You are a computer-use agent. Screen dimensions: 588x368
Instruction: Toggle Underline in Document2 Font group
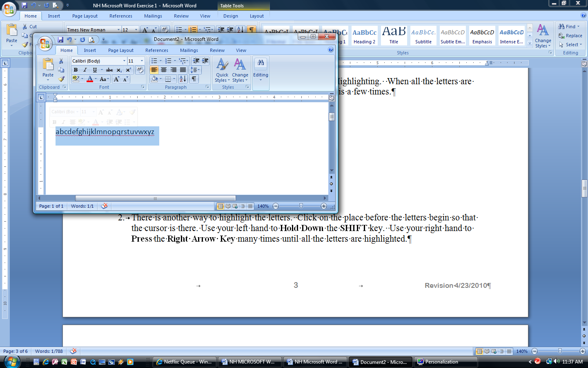(x=94, y=70)
